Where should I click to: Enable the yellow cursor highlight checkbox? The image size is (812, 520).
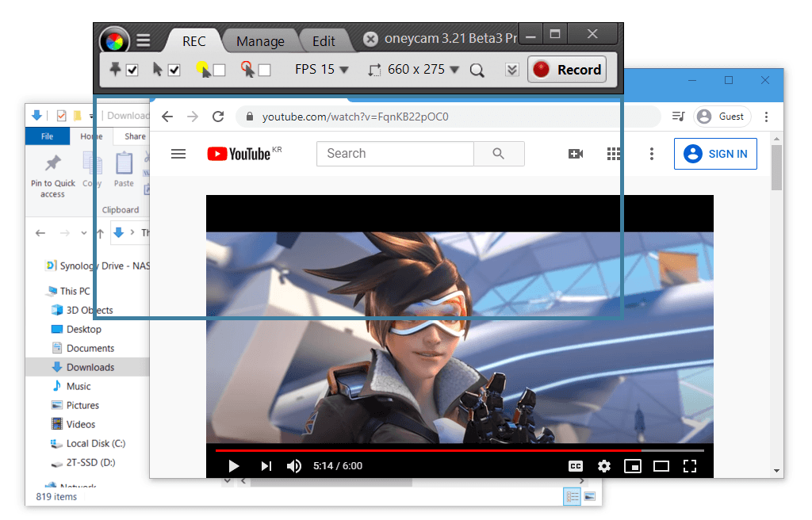tap(219, 70)
